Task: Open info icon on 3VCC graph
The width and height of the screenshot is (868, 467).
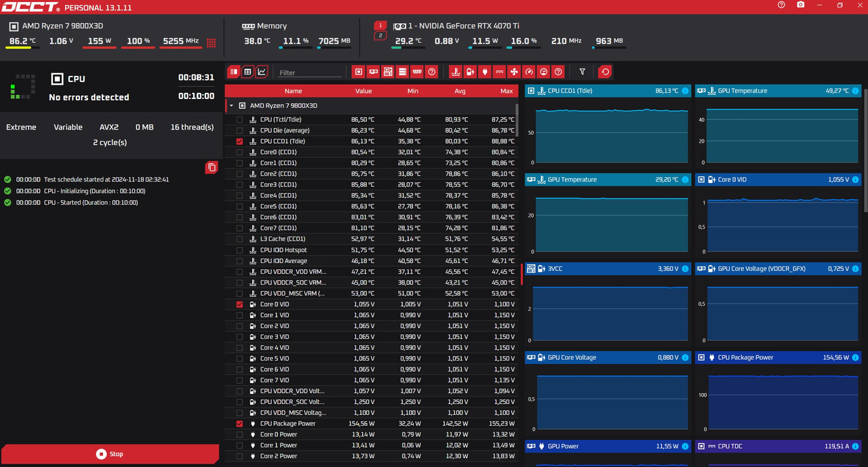Action: (685, 268)
